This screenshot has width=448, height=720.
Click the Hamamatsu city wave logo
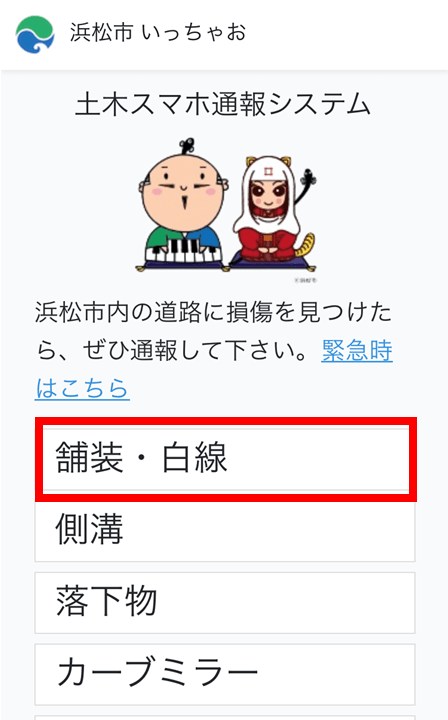pyautogui.click(x=35, y=34)
